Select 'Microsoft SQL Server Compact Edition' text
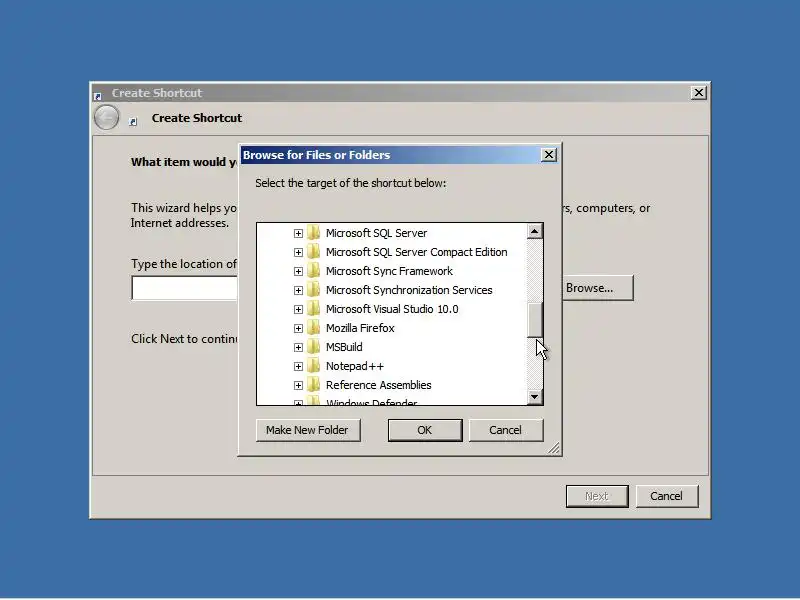The height and width of the screenshot is (600, 800). click(417, 252)
